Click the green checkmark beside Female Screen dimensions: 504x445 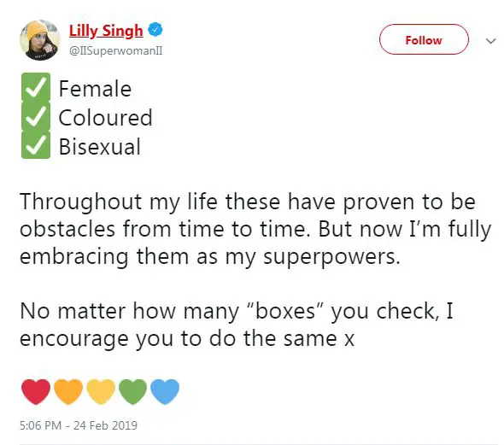coord(36,88)
